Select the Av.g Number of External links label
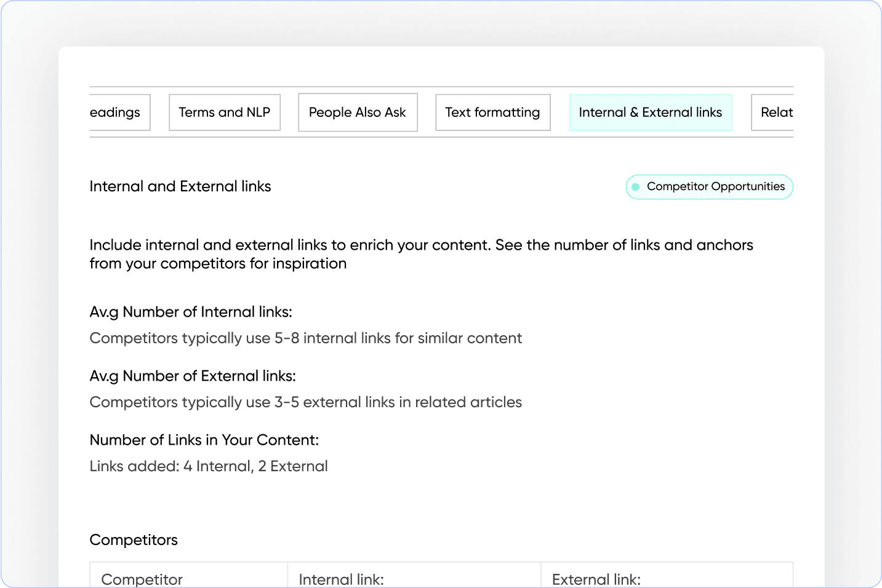 coord(193,376)
